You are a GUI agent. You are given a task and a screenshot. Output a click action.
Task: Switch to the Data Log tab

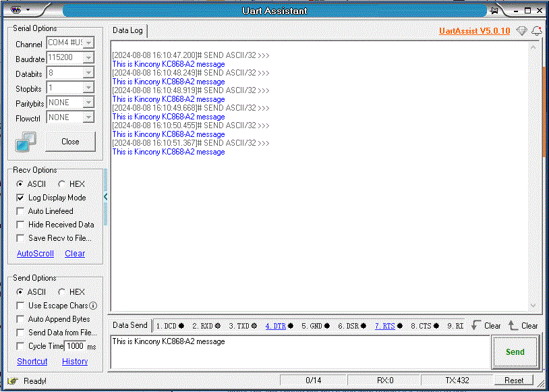click(127, 30)
